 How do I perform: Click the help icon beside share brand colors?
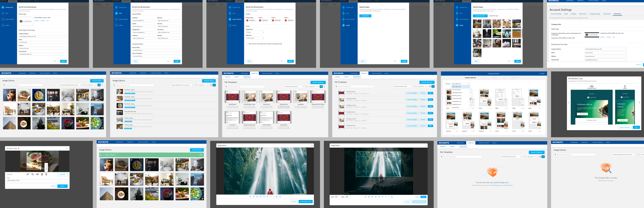click(x=281, y=44)
